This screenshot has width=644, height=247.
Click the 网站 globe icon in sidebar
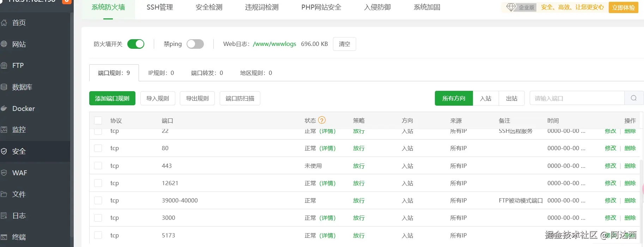click(x=4, y=44)
